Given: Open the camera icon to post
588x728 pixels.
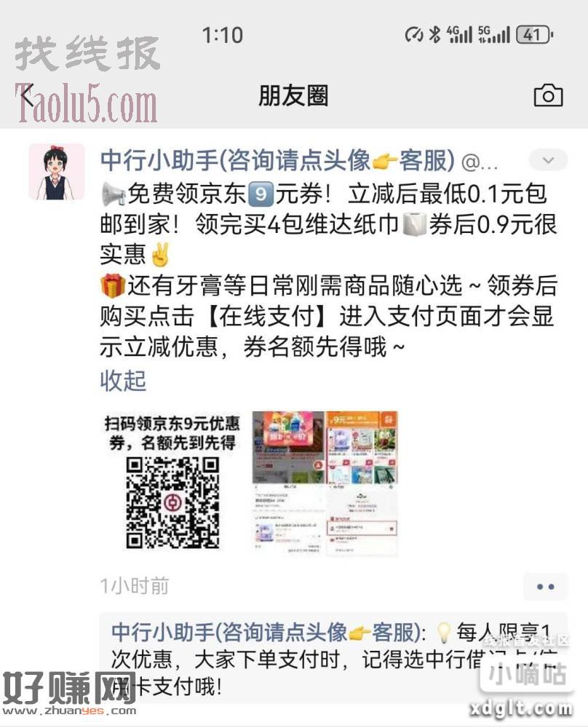Looking at the screenshot, I should (548, 95).
